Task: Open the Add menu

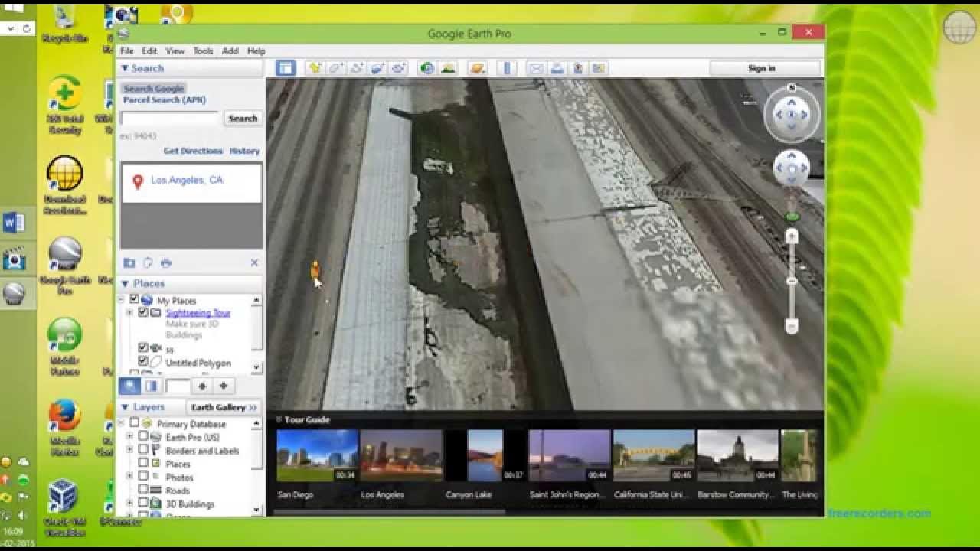Action: 230,51
